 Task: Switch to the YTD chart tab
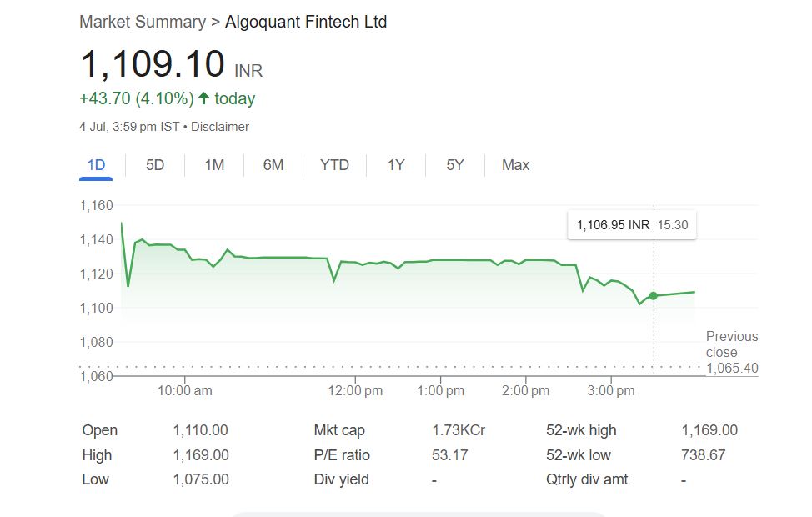click(x=334, y=165)
